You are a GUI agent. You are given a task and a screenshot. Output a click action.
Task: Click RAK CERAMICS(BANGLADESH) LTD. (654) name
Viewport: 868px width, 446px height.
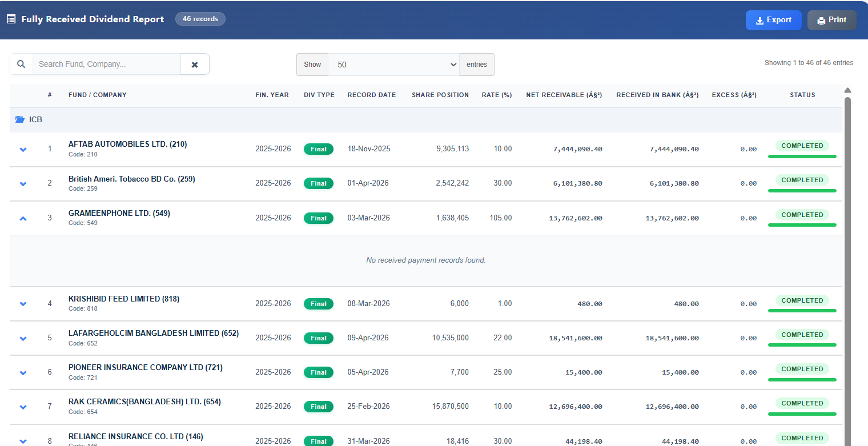[144, 402]
